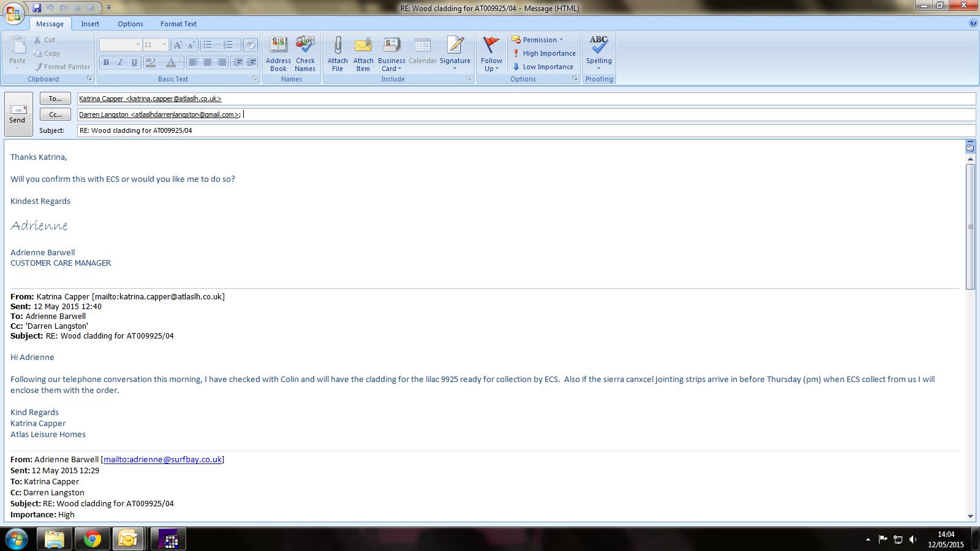Toggle Low Importance flag

[x=543, y=67]
